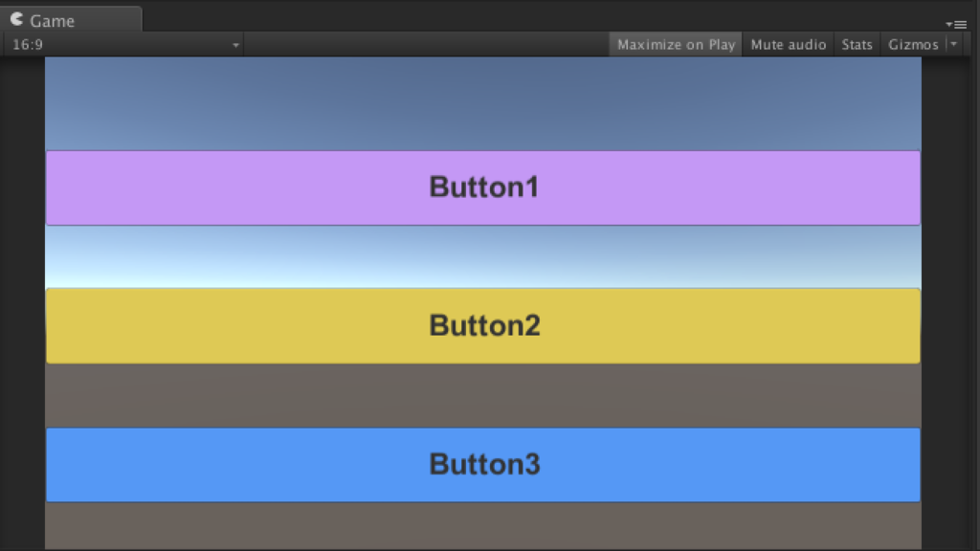Click the yellow Button2
The height and width of the screenshot is (551, 980).
pos(483,326)
